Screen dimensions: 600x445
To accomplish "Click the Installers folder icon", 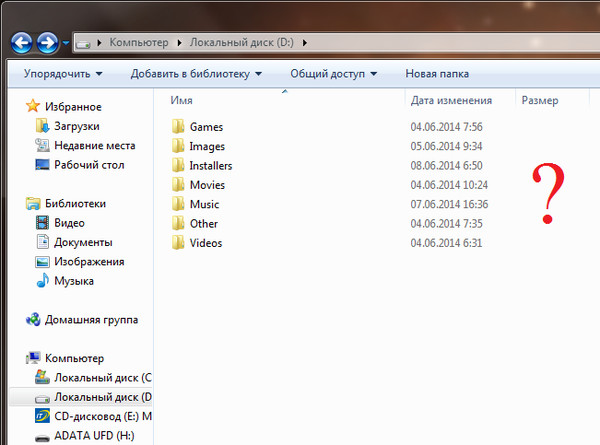I will (x=178, y=165).
